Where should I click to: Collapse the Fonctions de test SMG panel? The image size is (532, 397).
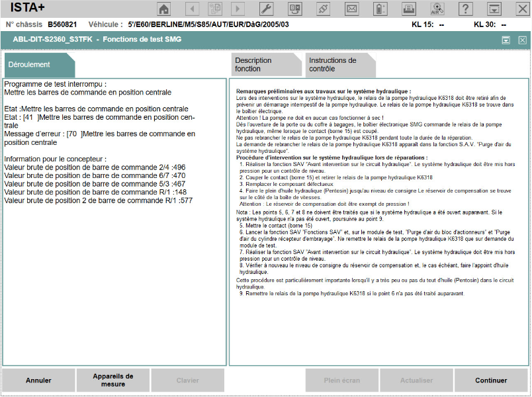(x=506, y=40)
